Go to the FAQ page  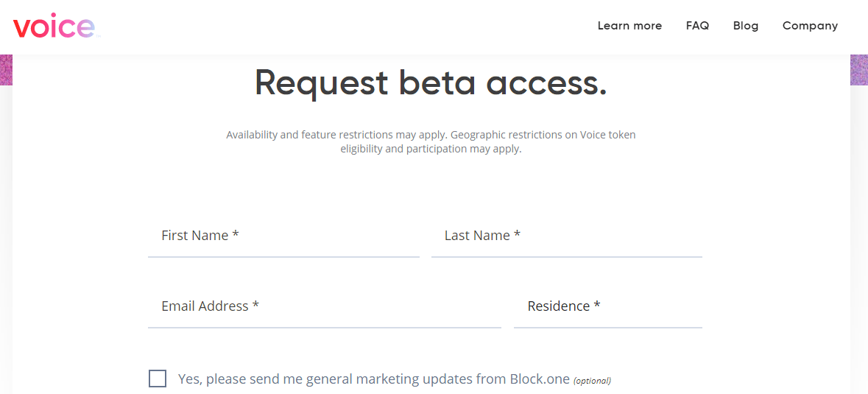pyautogui.click(x=697, y=26)
